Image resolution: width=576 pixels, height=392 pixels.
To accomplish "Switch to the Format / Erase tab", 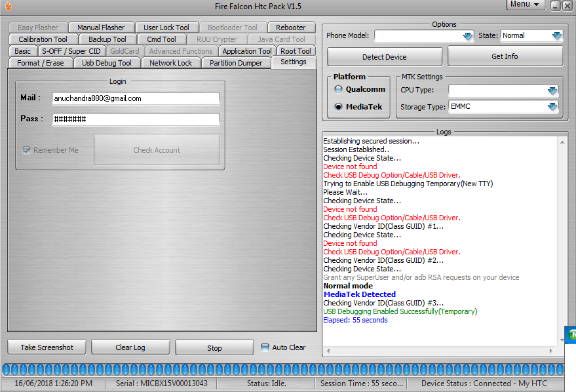I will (x=41, y=63).
